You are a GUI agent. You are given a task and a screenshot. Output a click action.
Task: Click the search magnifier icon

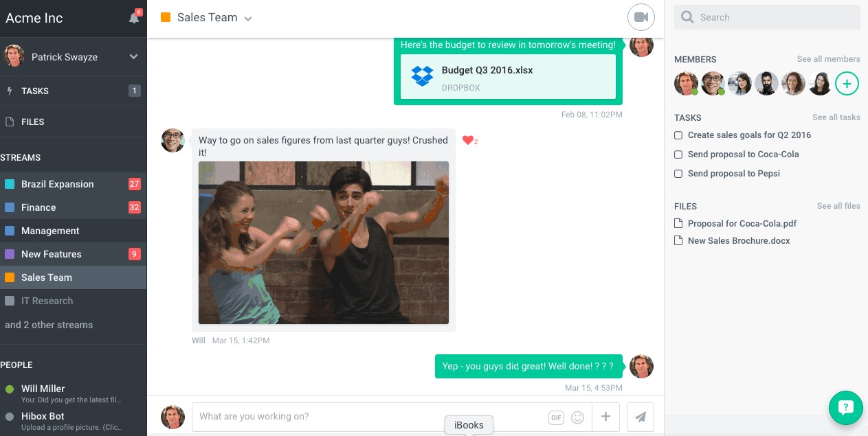687,17
